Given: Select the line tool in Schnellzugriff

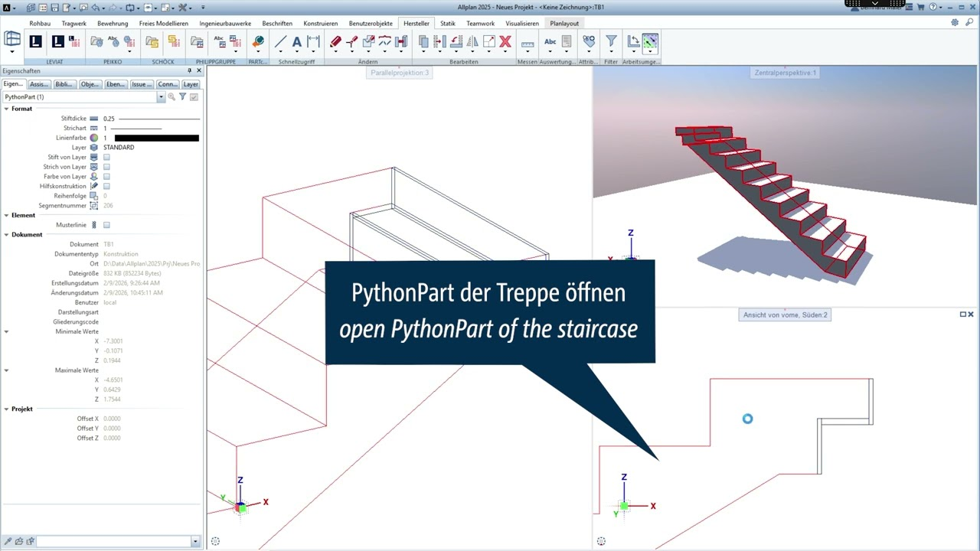Looking at the screenshot, I should point(280,42).
